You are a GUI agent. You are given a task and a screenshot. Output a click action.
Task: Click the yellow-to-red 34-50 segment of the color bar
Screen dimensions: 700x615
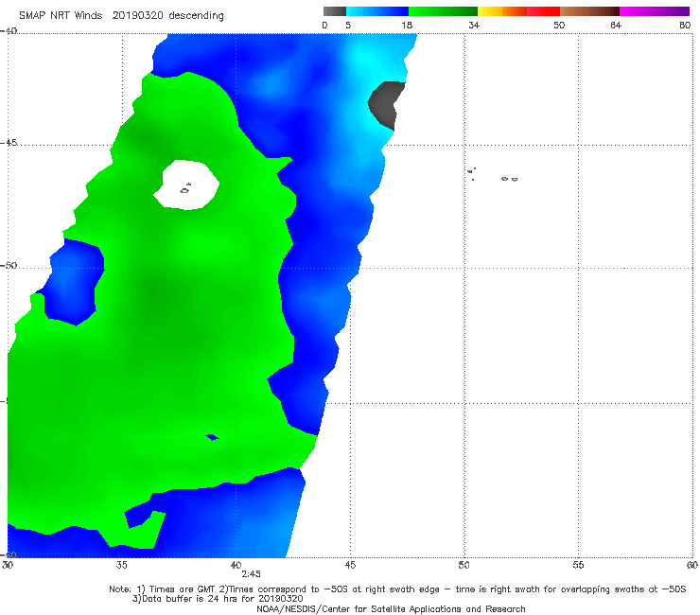click(518, 11)
